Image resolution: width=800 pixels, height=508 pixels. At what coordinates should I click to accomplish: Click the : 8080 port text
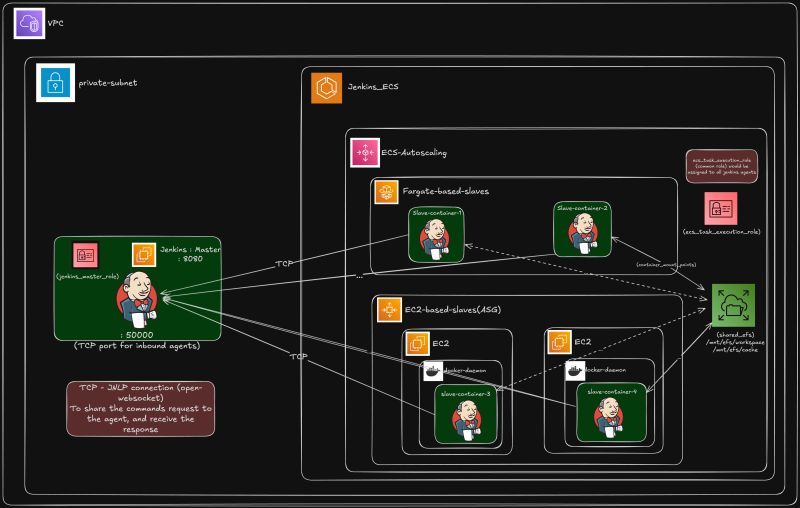coord(190,259)
